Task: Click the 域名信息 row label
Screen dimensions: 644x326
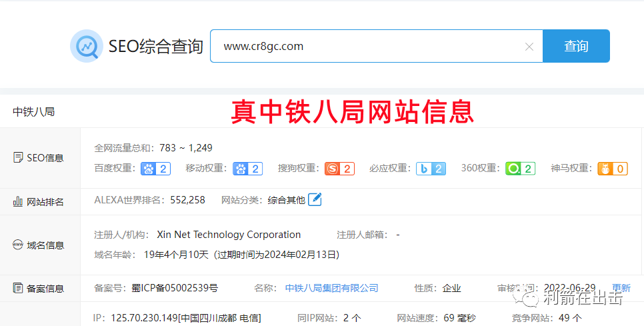Action: (45, 245)
